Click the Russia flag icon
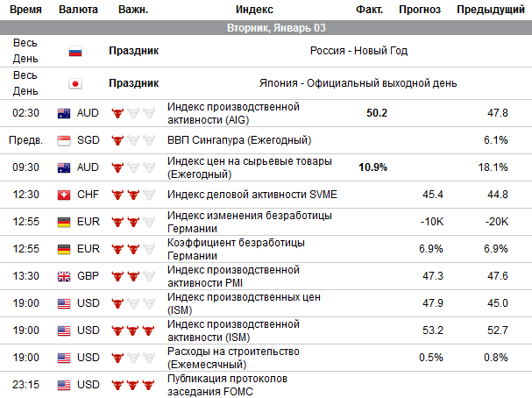This screenshot has height=398, width=532. 75,51
